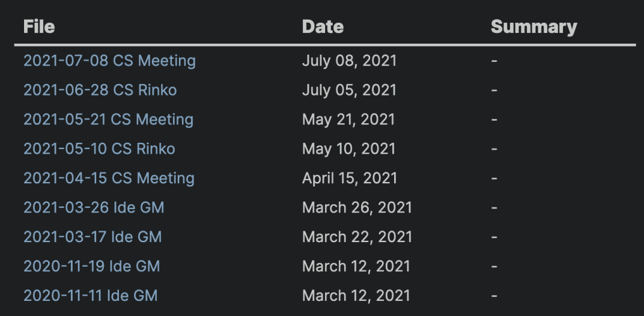This screenshot has height=316, width=644.
Task: Select the May 10, 2021 date cell
Action: 349,149
